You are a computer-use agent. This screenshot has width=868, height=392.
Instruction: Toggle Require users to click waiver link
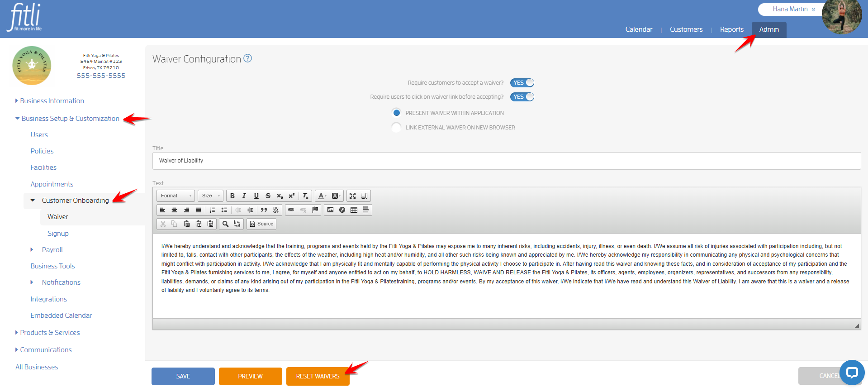pyautogui.click(x=522, y=97)
